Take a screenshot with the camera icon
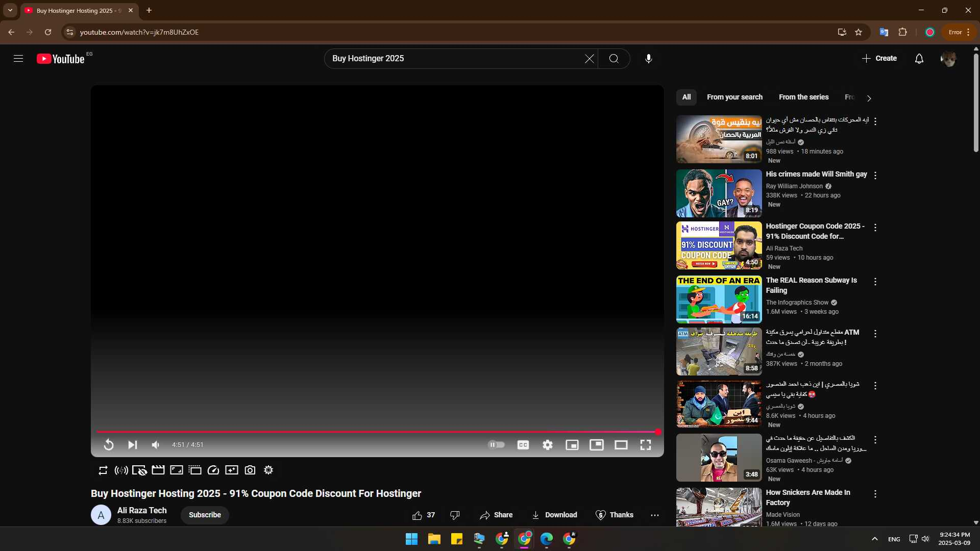The height and width of the screenshot is (551, 980). pyautogui.click(x=250, y=470)
